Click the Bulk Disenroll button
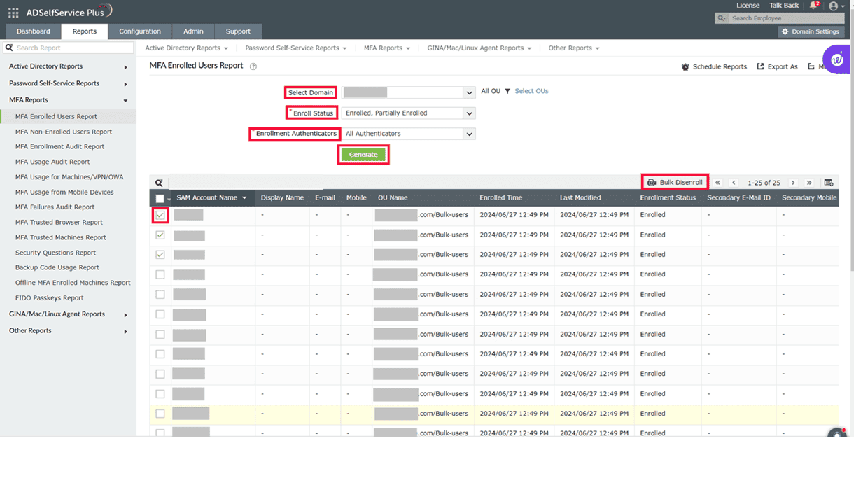 [x=674, y=181]
